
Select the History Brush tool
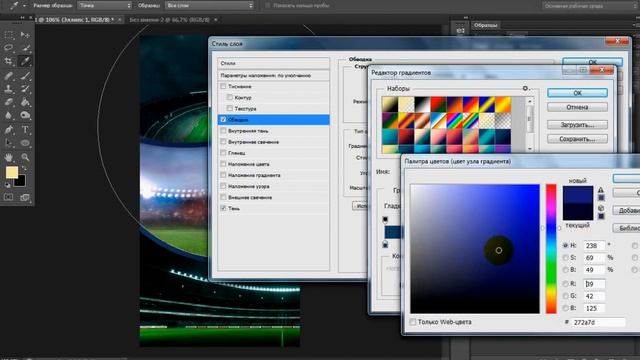(x=25, y=89)
